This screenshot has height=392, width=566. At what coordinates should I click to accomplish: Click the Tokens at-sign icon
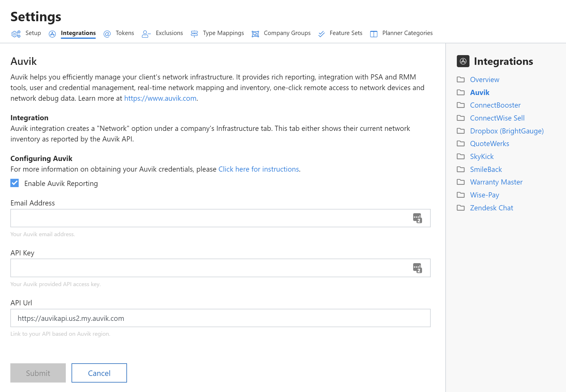point(107,34)
